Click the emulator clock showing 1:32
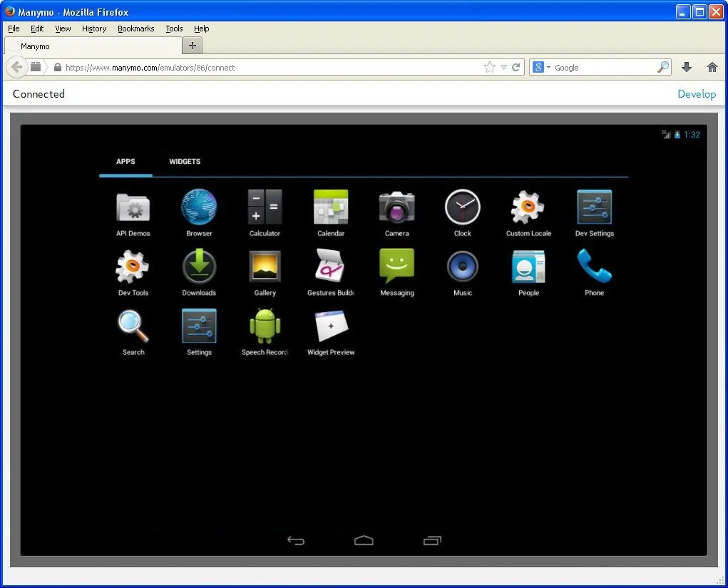 pyautogui.click(x=692, y=135)
